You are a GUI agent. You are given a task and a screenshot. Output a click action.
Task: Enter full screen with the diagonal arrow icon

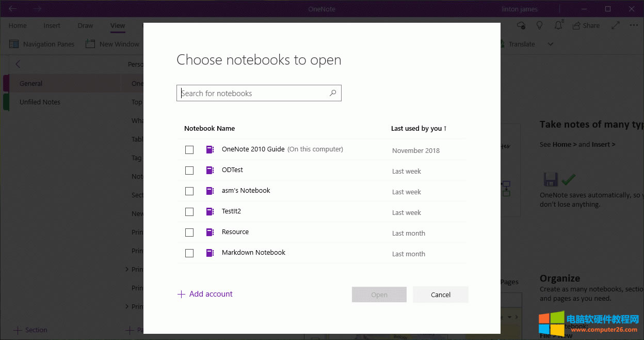616,25
